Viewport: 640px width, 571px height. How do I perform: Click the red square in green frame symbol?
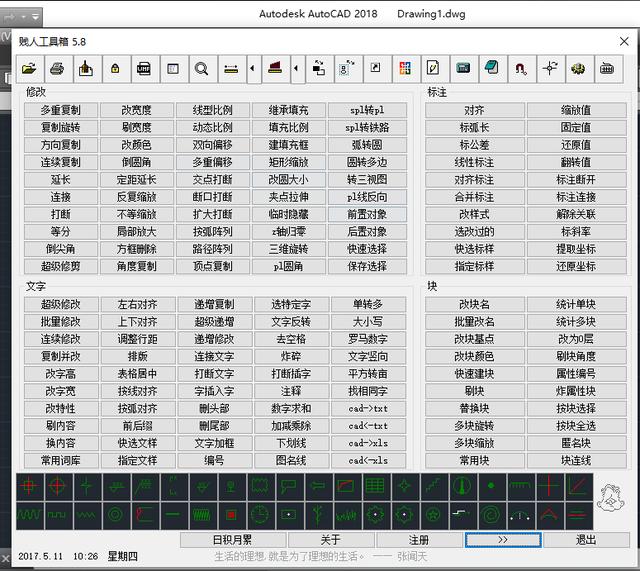click(x=231, y=515)
